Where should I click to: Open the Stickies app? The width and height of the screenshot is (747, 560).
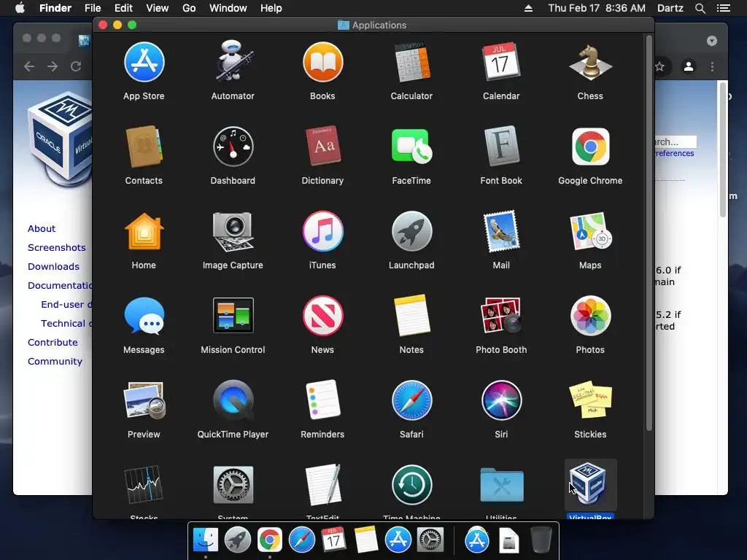[x=590, y=400]
